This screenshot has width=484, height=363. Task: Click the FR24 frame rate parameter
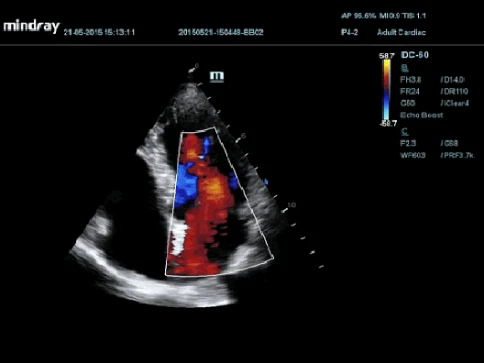coord(410,91)
